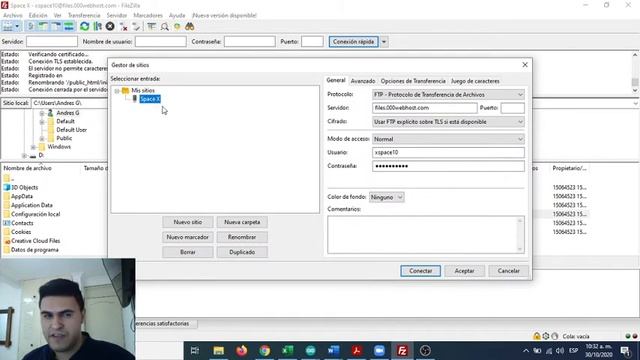Click the Contraseña field in Site Manager

point(448,166)
